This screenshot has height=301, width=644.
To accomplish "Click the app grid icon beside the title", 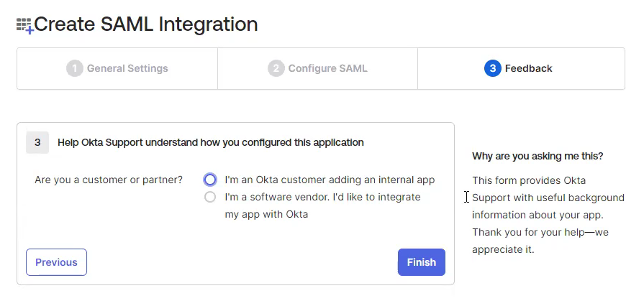I will [x=24, y=26].
